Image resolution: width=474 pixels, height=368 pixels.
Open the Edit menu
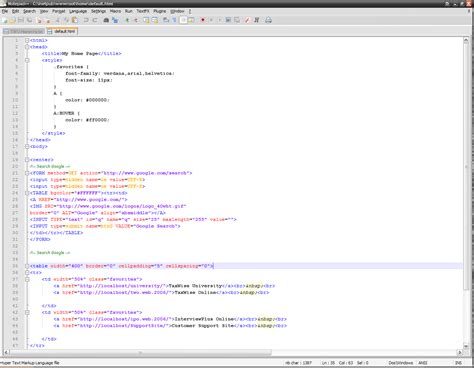coord(15,11)
